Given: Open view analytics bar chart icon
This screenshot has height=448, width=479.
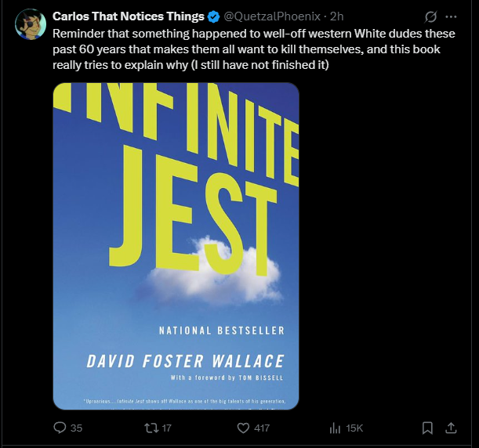Looking at the screenshot, I should pyautogui.click(x=333, y=428).
